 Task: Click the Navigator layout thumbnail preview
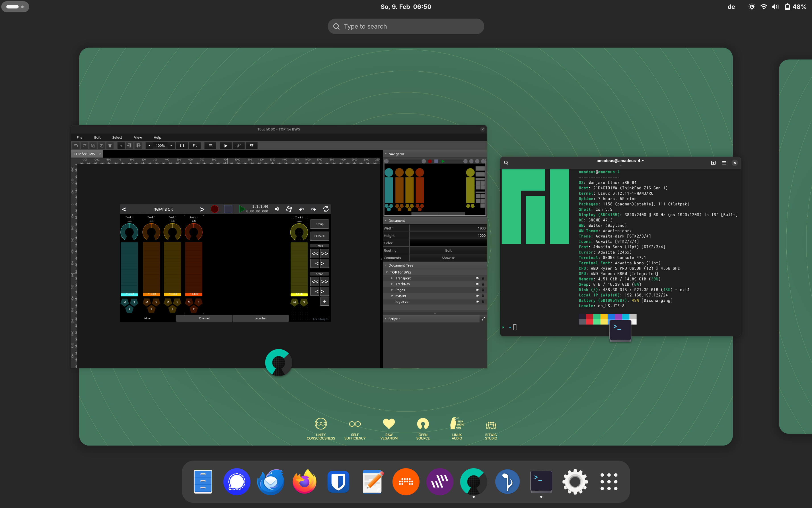pyautogui.click(x=435, y=187)
